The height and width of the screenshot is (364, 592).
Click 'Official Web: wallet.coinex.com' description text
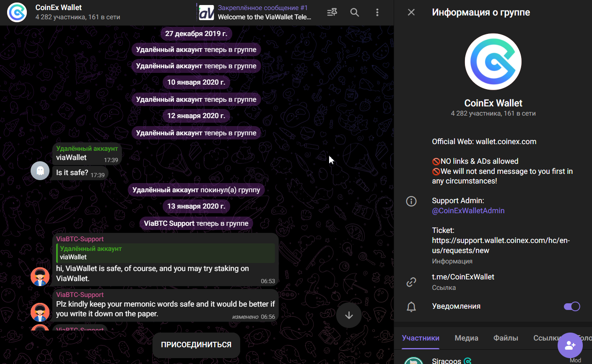484,142
